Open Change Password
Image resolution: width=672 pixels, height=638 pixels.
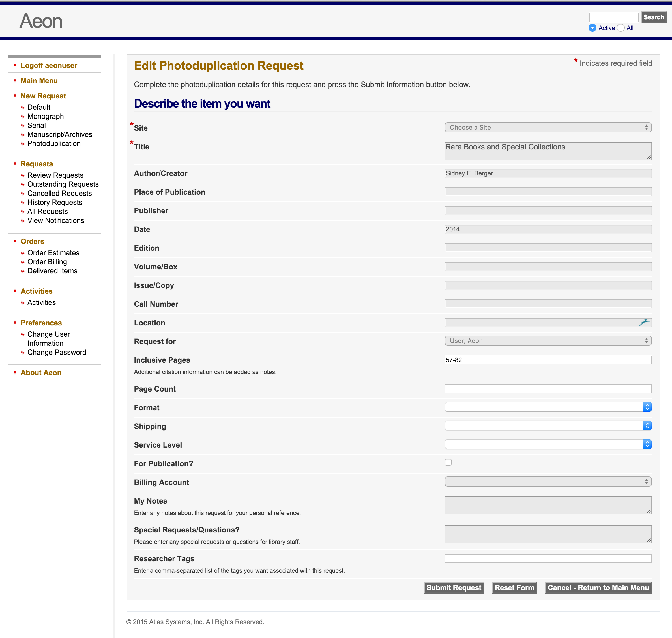pos(57,352)
